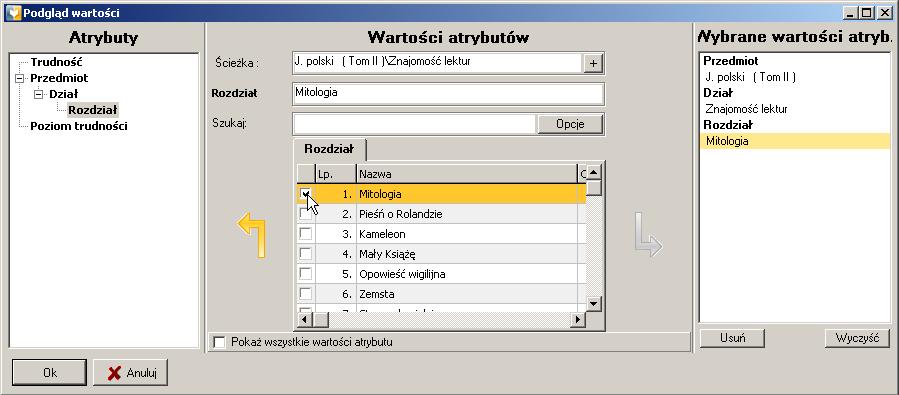Viewport: 899px width, 395px height.
Task: Click the vertical scrollbar thumb
Action: point(593,188)
